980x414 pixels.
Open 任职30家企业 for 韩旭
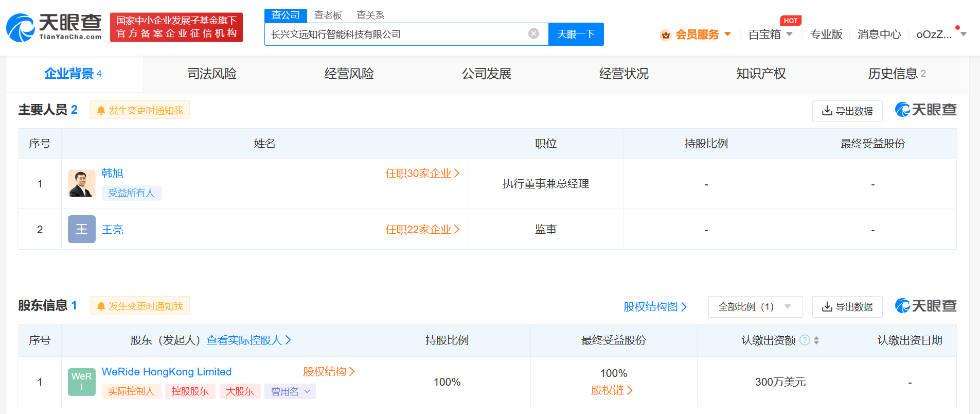422,174
